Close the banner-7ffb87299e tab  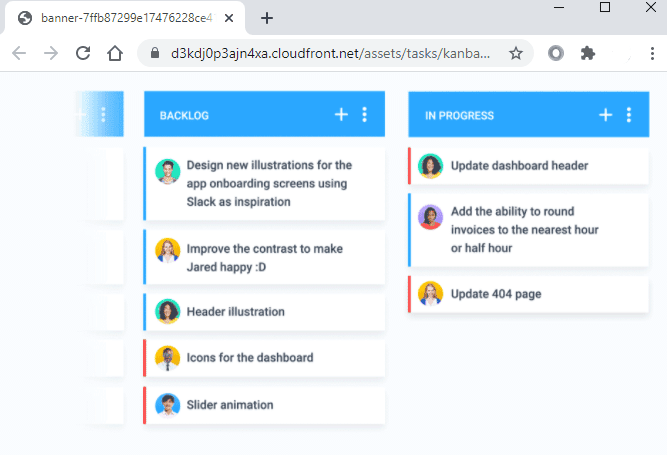click(229, 18)
